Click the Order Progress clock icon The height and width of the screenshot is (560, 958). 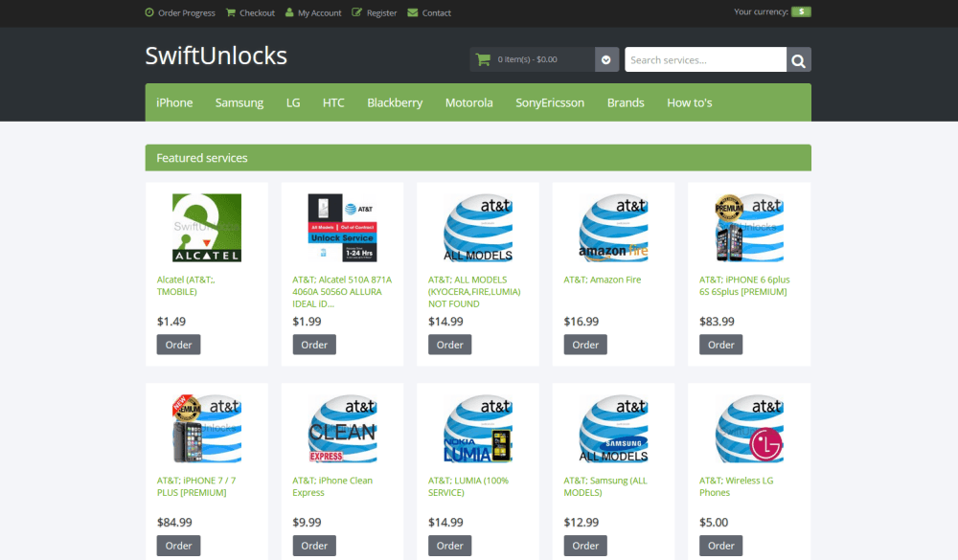[149, 12]
